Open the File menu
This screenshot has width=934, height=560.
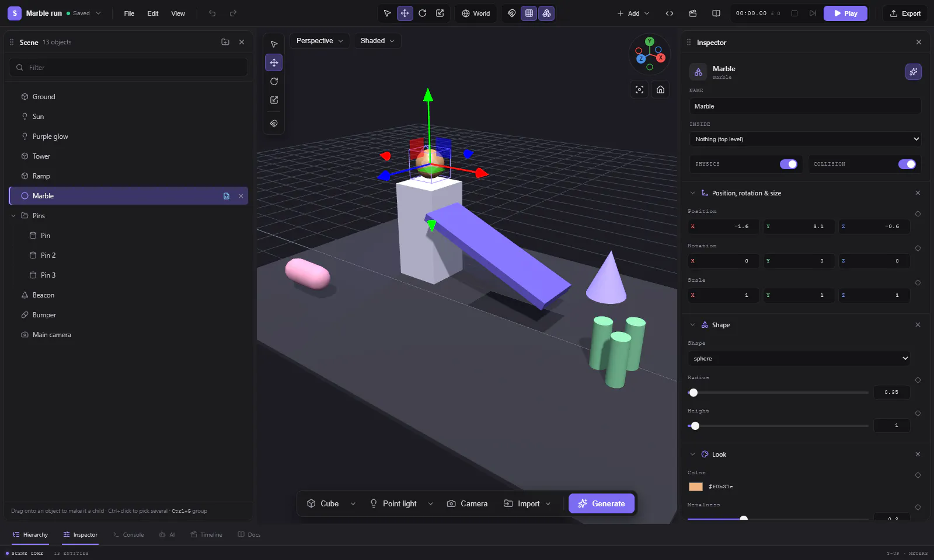pyautogui.click(x=129, y=13)
